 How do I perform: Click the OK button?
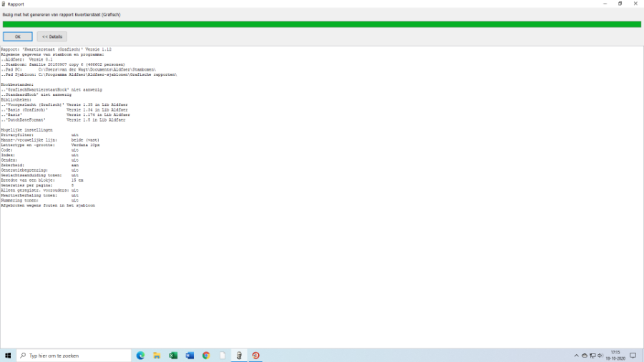coord(17,36)
